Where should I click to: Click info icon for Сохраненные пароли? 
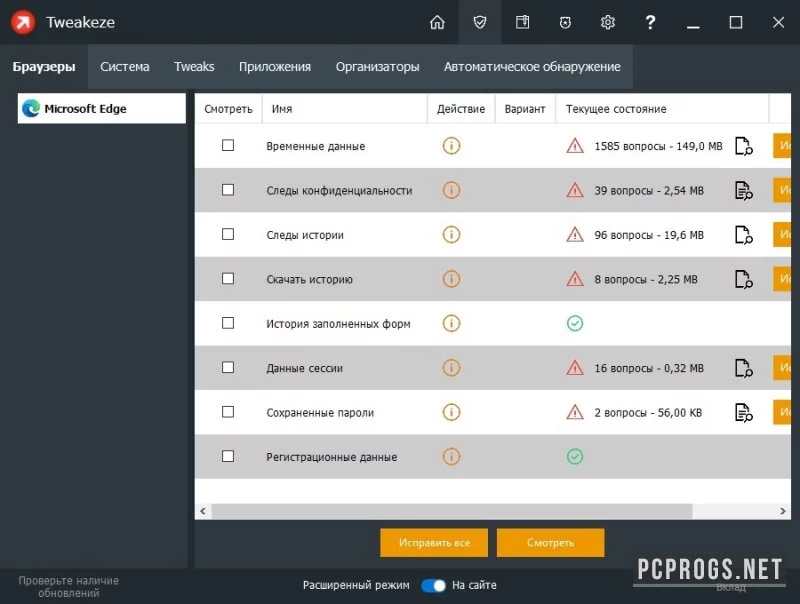coord(451,412)
